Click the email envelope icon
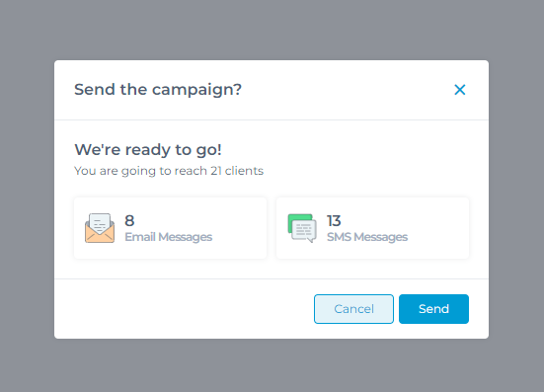 tap(100, 228)
